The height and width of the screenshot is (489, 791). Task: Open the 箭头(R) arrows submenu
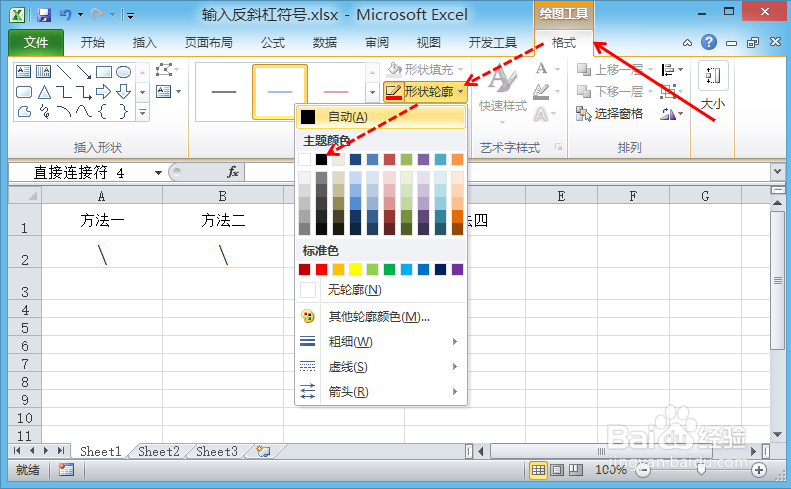point(380,392)
